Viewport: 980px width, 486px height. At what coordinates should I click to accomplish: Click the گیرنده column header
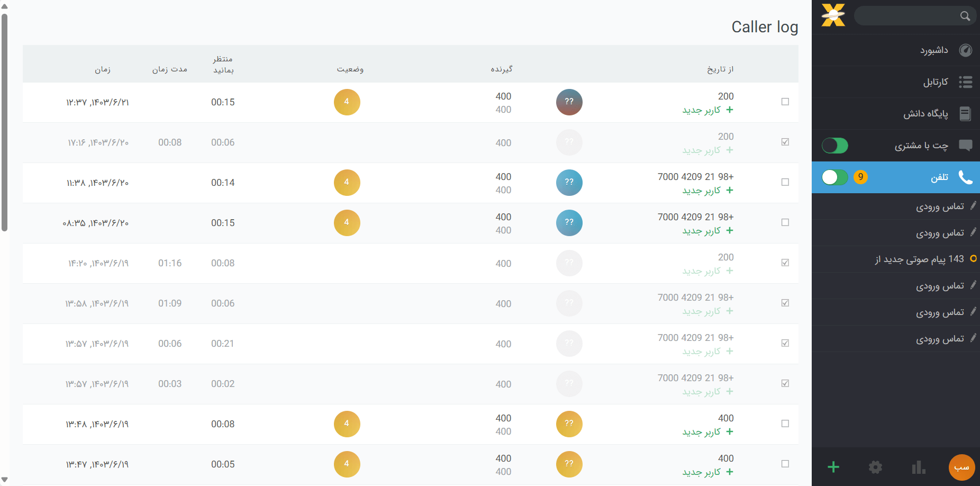tap(502, 69)
